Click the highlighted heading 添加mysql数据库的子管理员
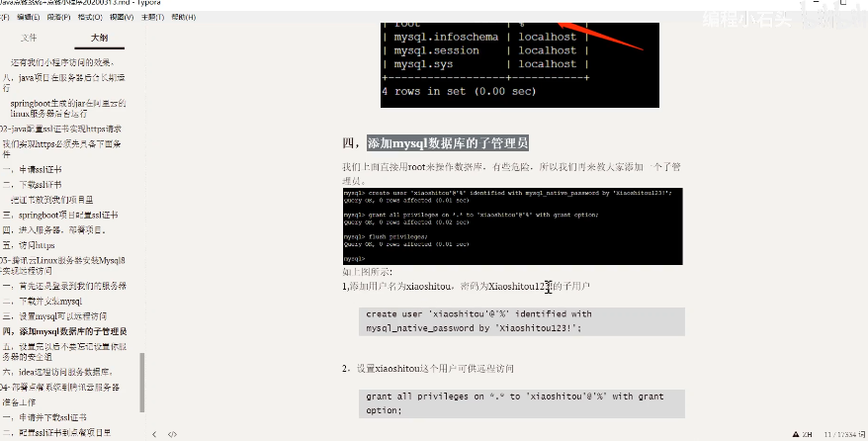The width and height of the screenshot is (868, 441). click(447, 143)
